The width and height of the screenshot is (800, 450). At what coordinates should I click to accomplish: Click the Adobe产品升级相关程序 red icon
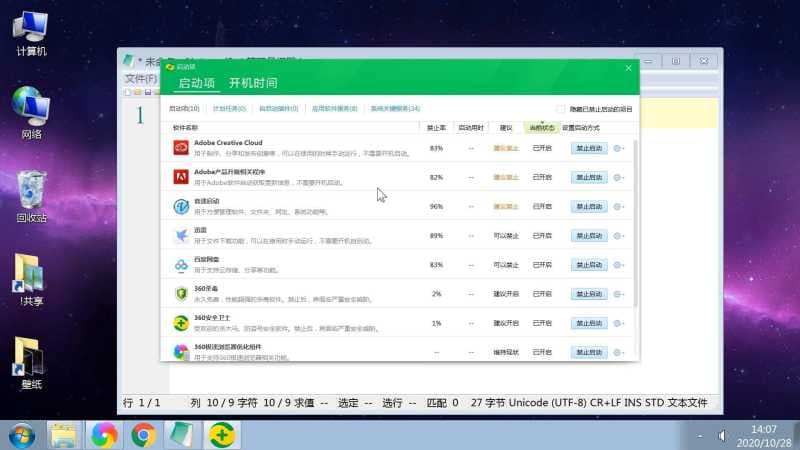point(181,177)
